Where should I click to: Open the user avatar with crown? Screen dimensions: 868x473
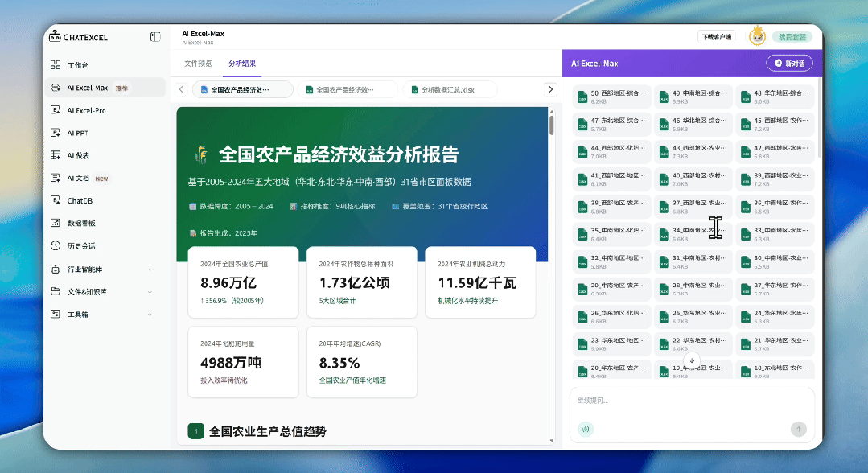pyautogui.click(x=757, y=36)
